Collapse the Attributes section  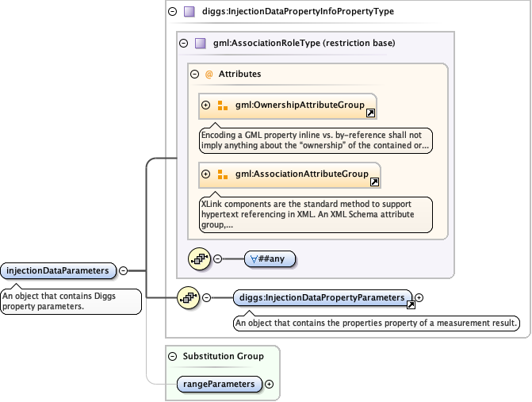(x=195, y=74)
